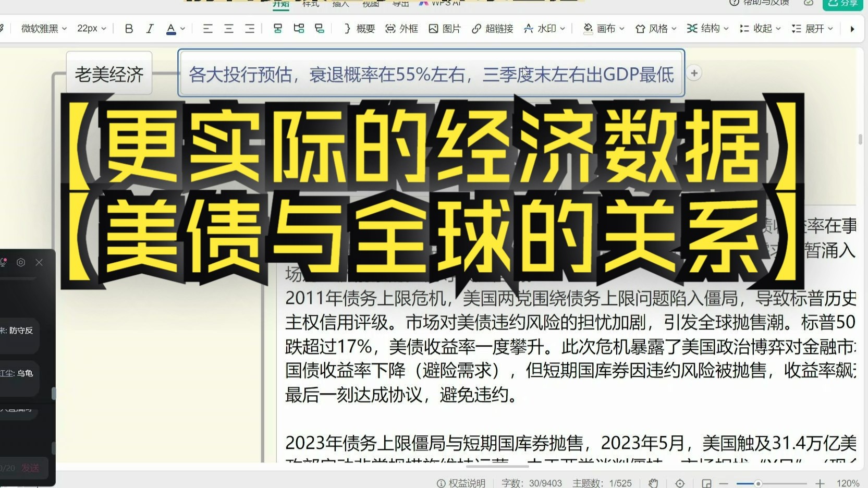The width and height of the screenshot is (868, 488).
Task: Click the cloud sync status icon
Action: [x=809, y=3]
